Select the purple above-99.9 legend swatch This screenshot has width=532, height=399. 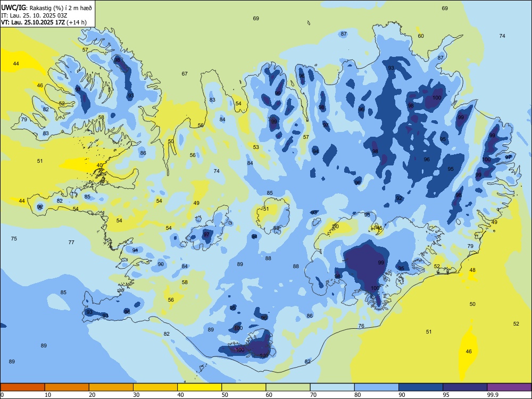pyautogui.click(x=509, y=387)
